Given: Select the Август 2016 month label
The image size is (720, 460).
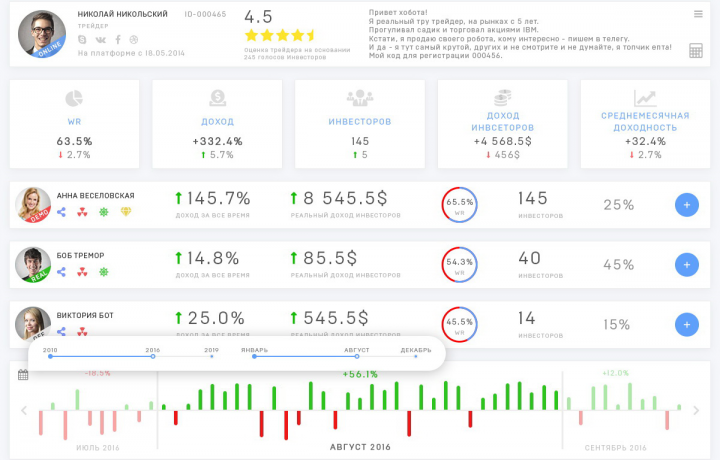Looking at the screenshot, I should (x=360, y=447).
